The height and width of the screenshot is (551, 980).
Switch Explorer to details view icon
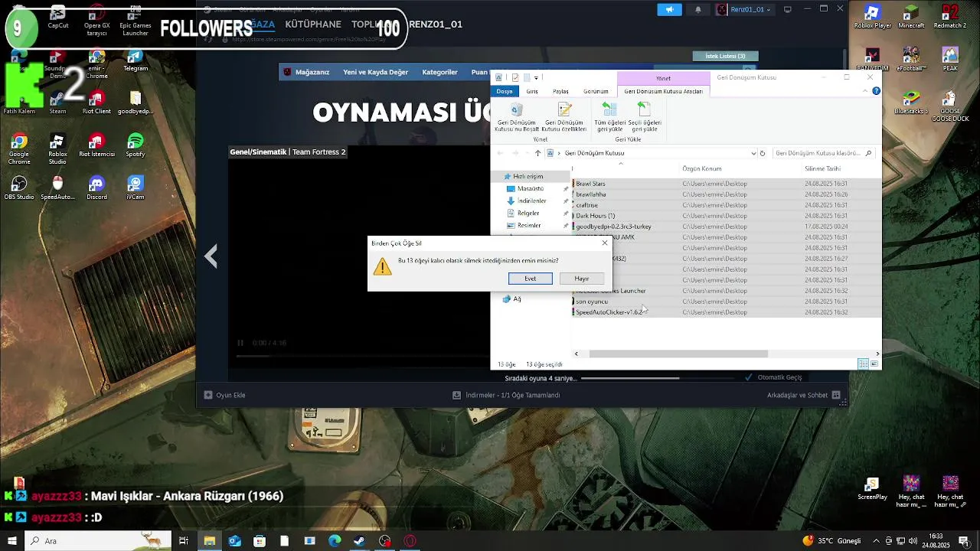864,364
